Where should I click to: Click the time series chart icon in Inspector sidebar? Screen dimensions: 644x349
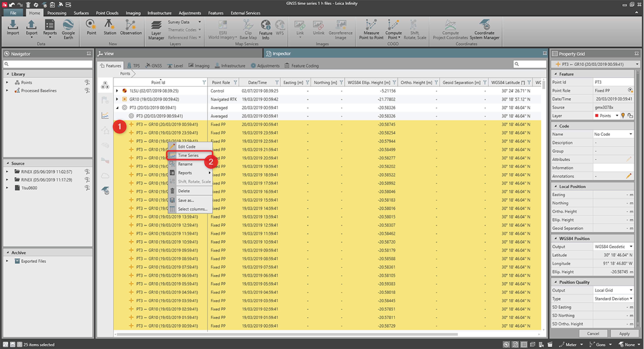(x=105, y=115)
